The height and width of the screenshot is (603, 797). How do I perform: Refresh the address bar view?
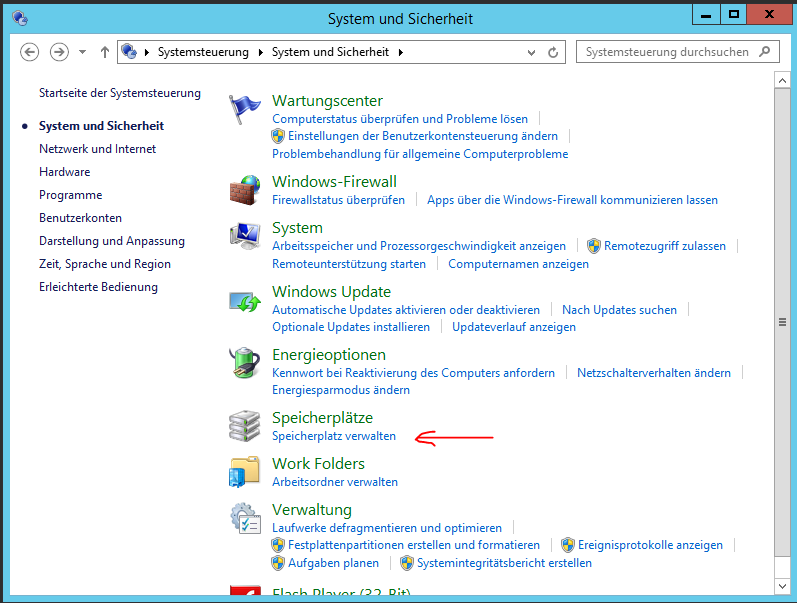coord(553,52)
